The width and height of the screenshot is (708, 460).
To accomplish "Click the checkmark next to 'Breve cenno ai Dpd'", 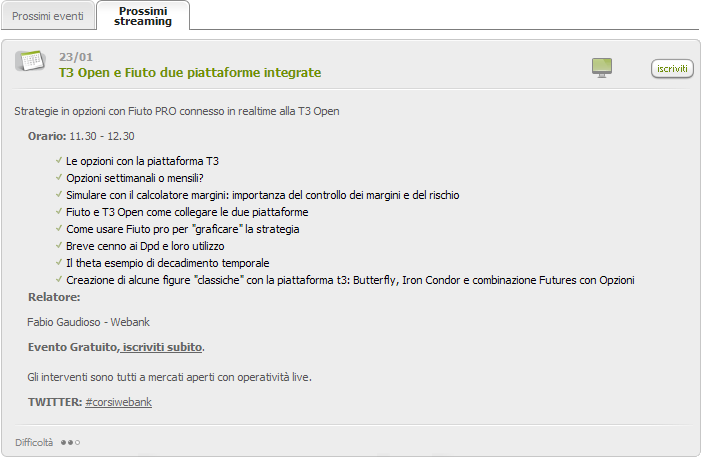I will [x=59, y=245].
